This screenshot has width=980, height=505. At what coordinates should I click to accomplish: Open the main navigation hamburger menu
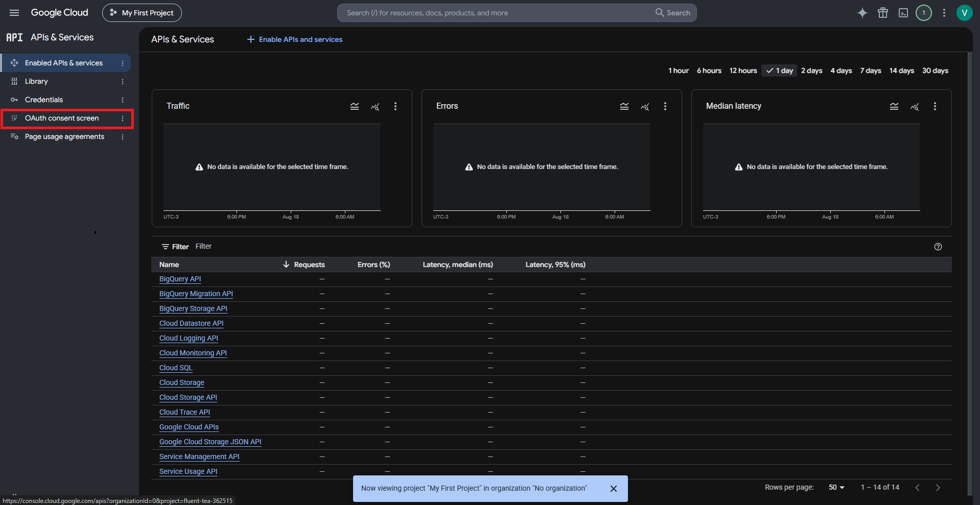pyautogui.click(x=14, y=13)
